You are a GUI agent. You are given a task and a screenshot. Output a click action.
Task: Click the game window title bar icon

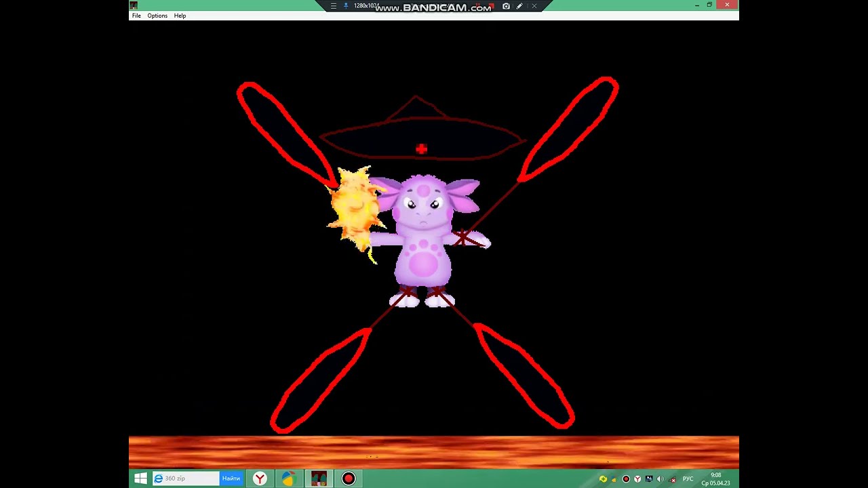tap(134, 5)
